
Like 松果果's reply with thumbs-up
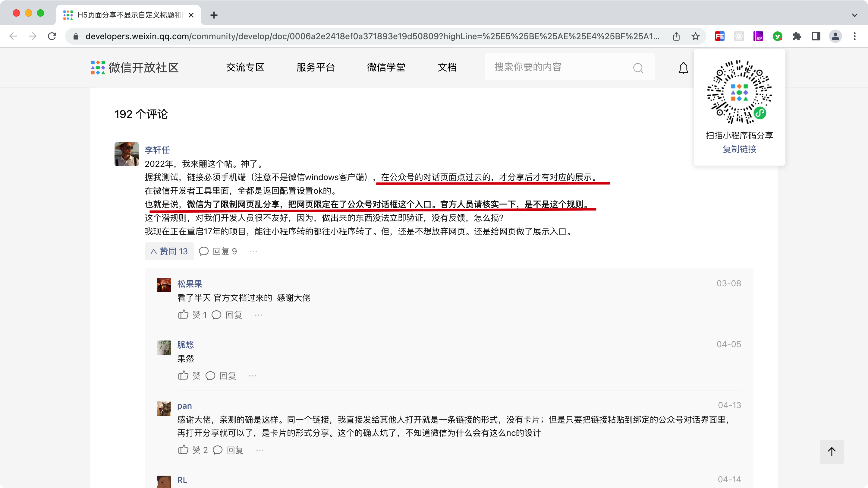183,315
